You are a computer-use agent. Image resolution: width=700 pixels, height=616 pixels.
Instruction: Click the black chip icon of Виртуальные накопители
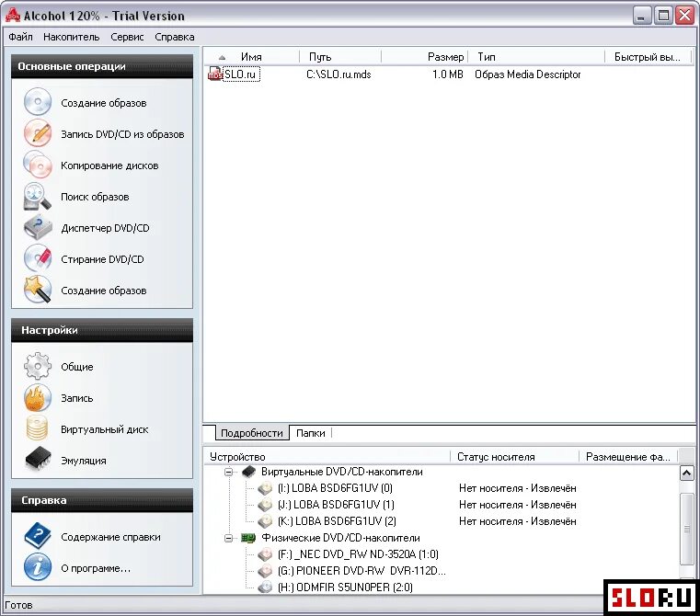click(248, 472)
